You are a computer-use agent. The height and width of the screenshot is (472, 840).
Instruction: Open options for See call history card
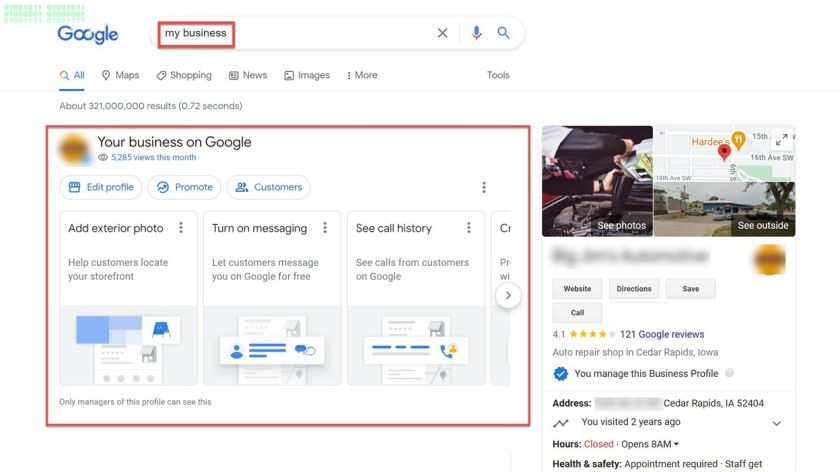[x=469, y=228]
